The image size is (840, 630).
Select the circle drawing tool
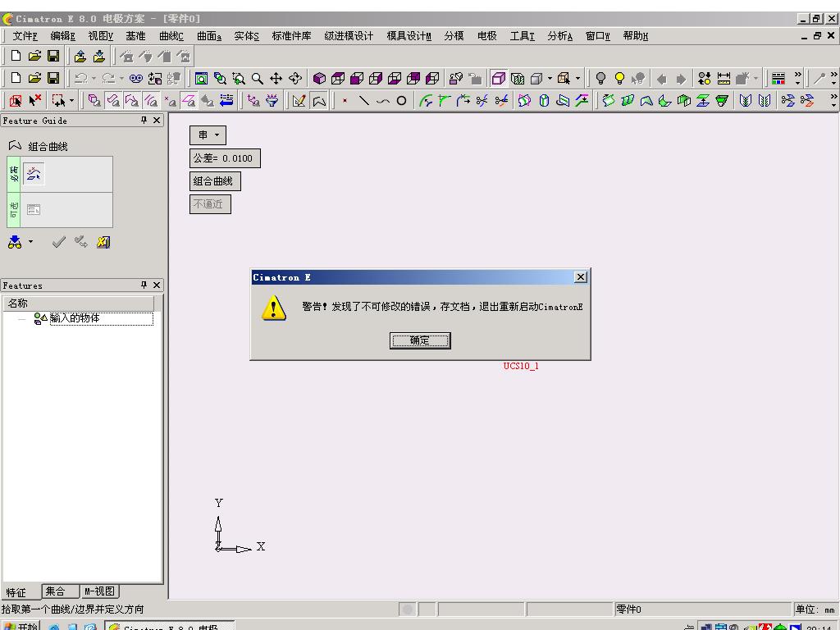coord(401,100)
